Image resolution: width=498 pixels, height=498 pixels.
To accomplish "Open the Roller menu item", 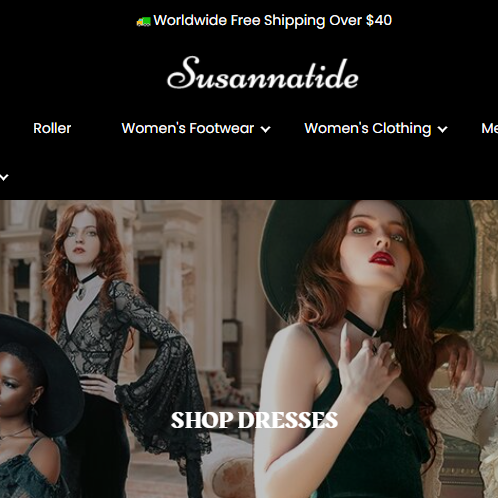I will click(52, 128).
